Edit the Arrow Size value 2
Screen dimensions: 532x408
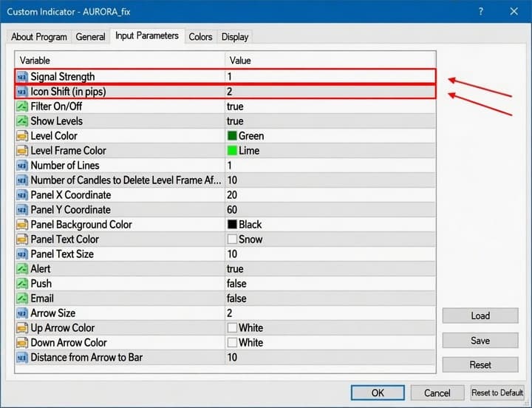330,313
